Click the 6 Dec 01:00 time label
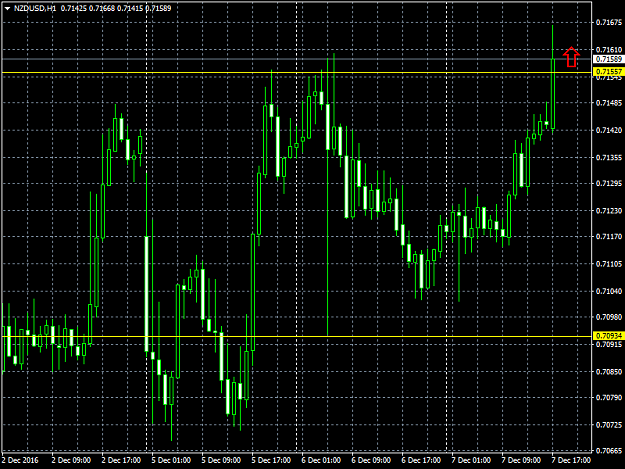 point(321,460)
